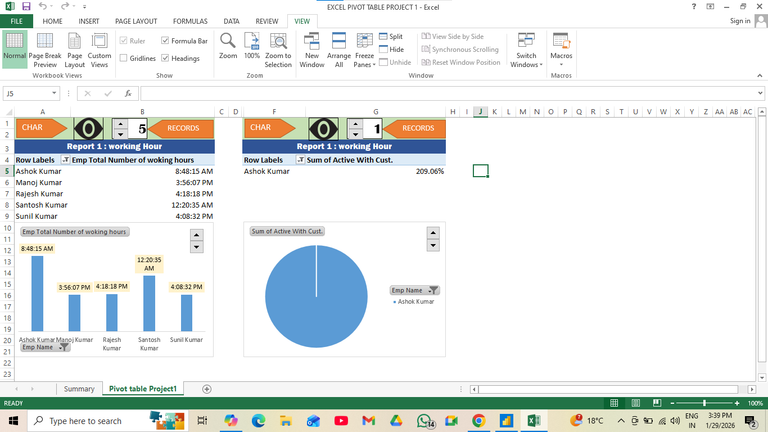Open Google Chrome from the taskbar
The height and width of the screenshot is (432, 768).
click(479, 421)
